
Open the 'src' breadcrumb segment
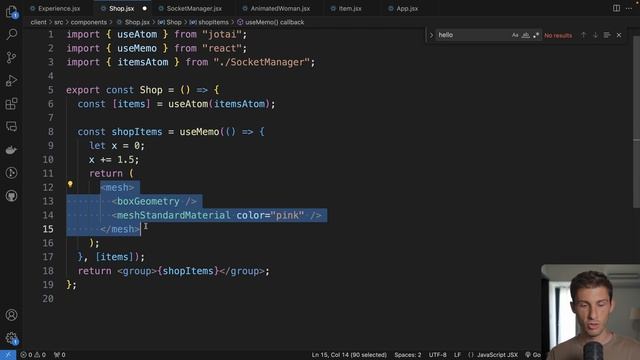pyautogui.click(x=59, y=22)
